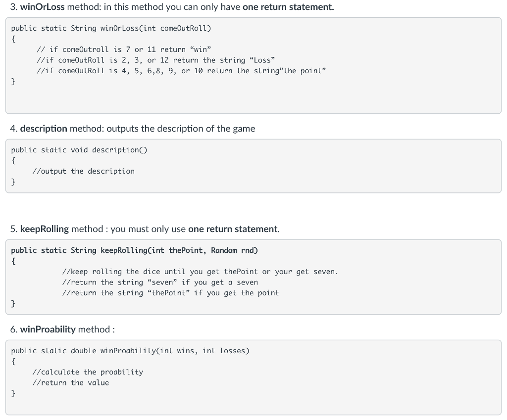Image resolution: width=507 pixels, height=420 pixels.
Task: Click the '//keep rolling the dice' comment
Action: point(200,272)
